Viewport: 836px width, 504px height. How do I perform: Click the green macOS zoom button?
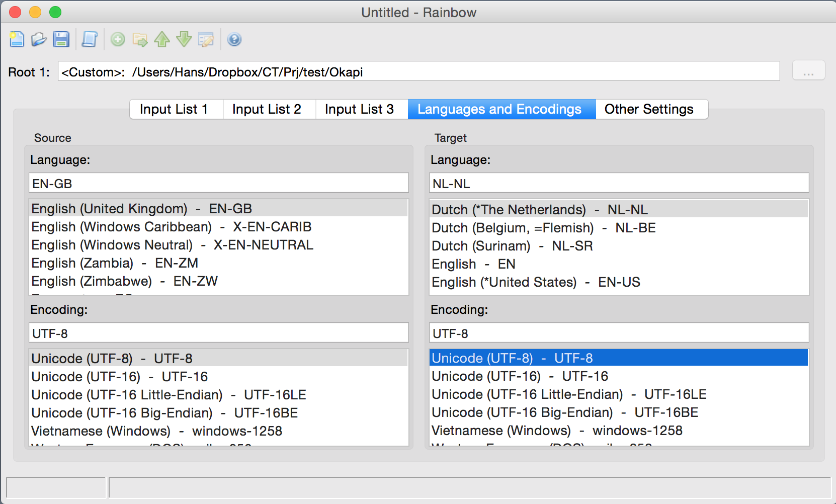55,12
